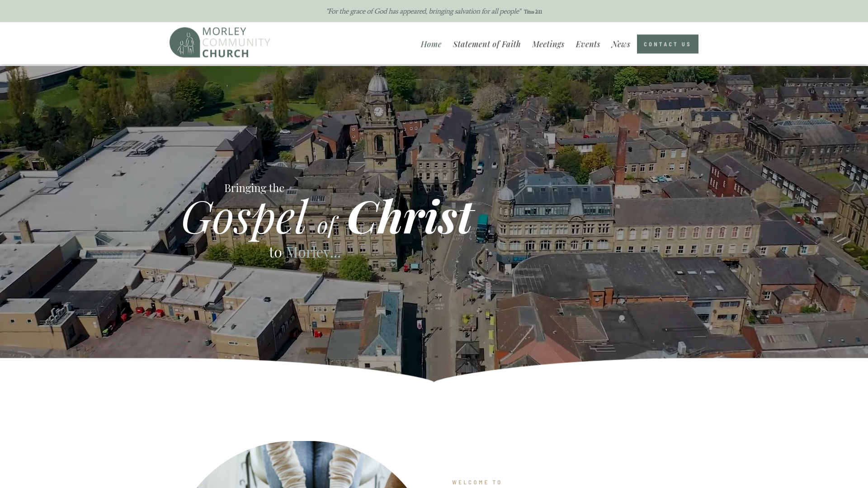Screen dimensions: 868x488
Task: Open the Home menu item
Action: click(431, 44)
